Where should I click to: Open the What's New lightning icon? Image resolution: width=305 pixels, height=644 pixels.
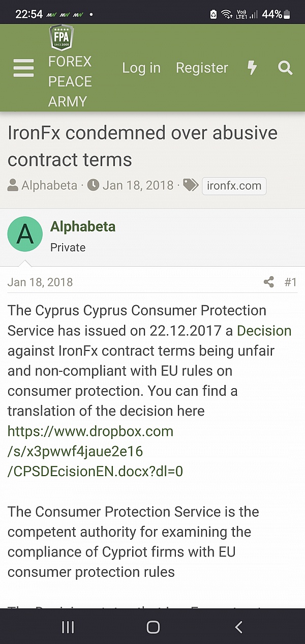point(252,68)
